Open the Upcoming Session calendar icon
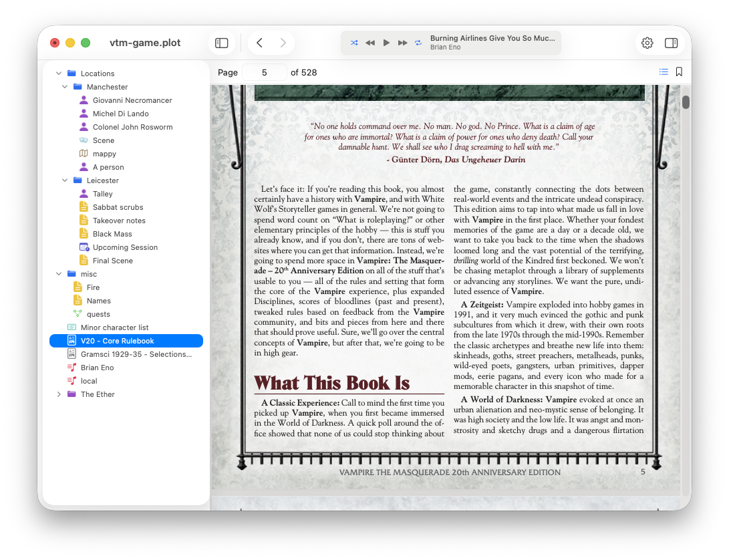This screenshot has height=560, width=729. [84, 247]
